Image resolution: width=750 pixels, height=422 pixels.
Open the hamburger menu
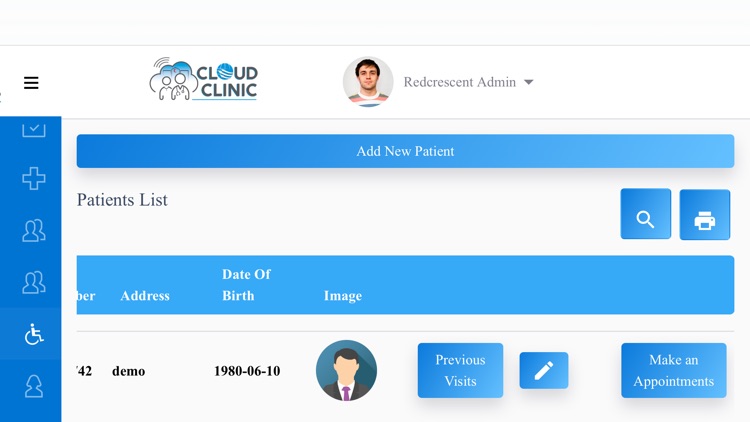[31, 83]
